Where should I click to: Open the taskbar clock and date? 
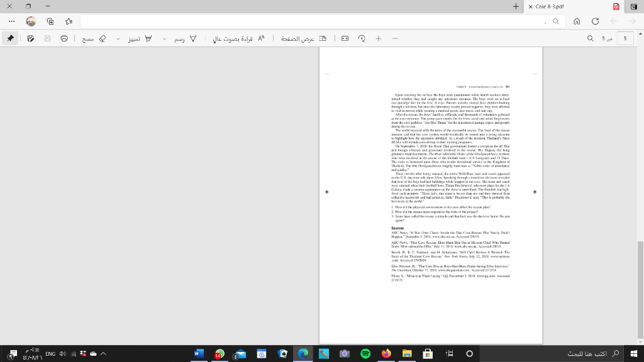coord(32,353)
